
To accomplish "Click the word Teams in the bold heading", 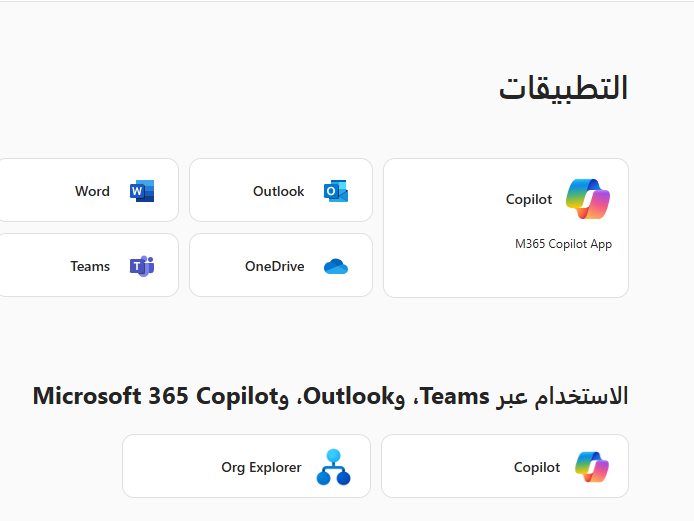I will [456, 395].
